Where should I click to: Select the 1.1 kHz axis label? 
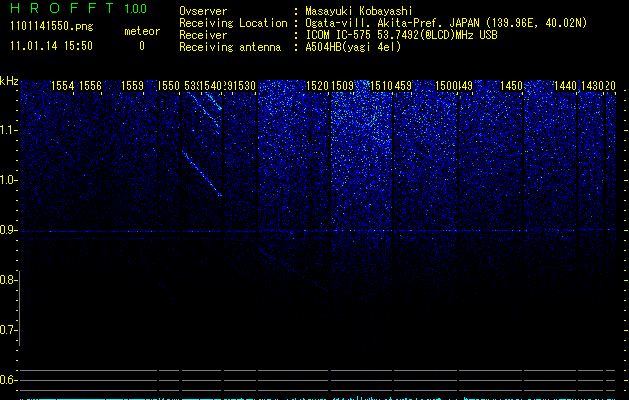click(x=9, y=130)
